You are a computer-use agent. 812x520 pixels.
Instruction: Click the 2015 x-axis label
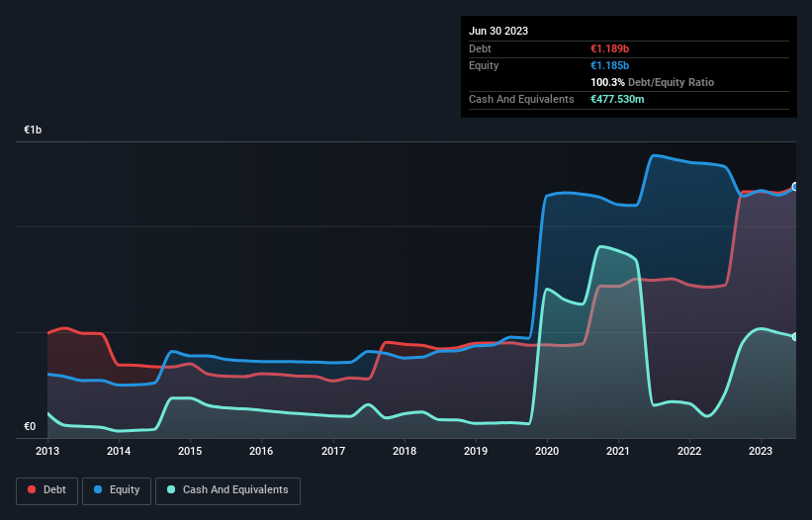click(x=190, y=451)
